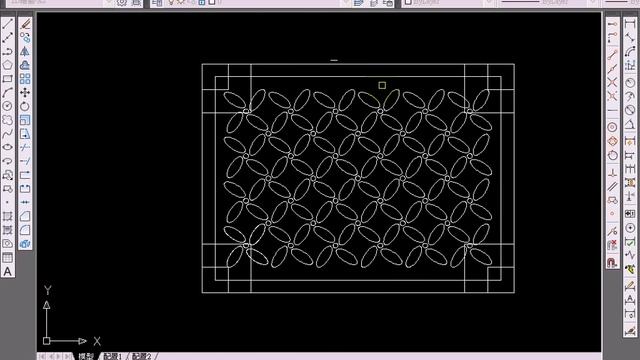Select the Ellipse Arc tool
This screenshot has width=640, height=360.
click(7, 161)
